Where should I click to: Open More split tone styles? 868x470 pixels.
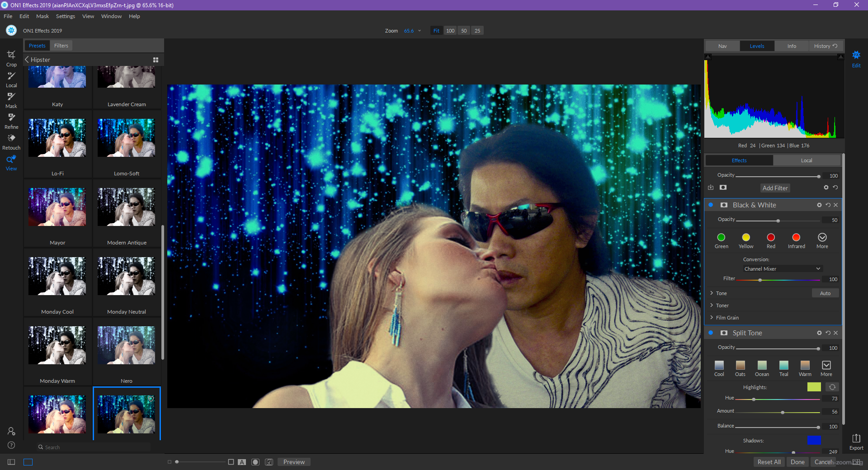[826, 368]
